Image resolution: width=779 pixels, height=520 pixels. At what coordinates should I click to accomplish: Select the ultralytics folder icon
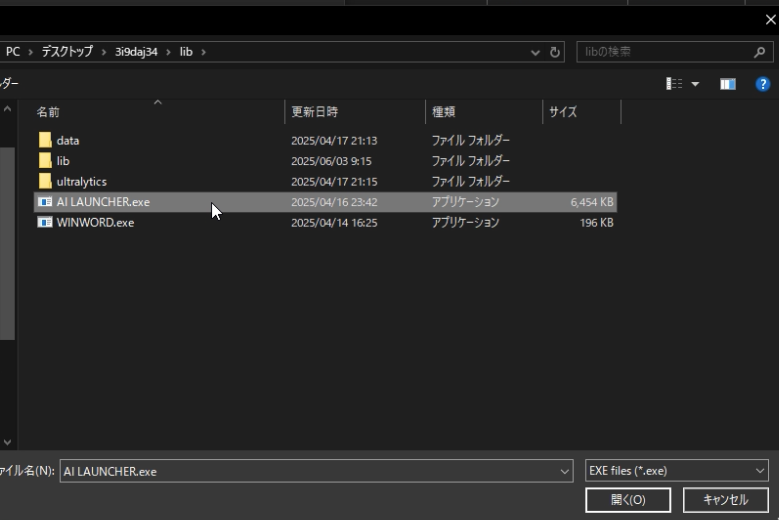point(45,181)
